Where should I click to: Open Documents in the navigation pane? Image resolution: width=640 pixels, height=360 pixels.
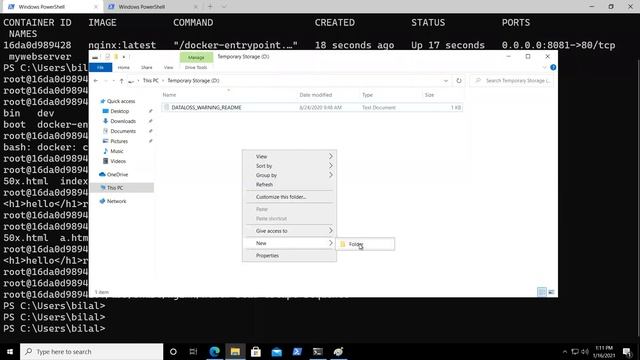119,131
